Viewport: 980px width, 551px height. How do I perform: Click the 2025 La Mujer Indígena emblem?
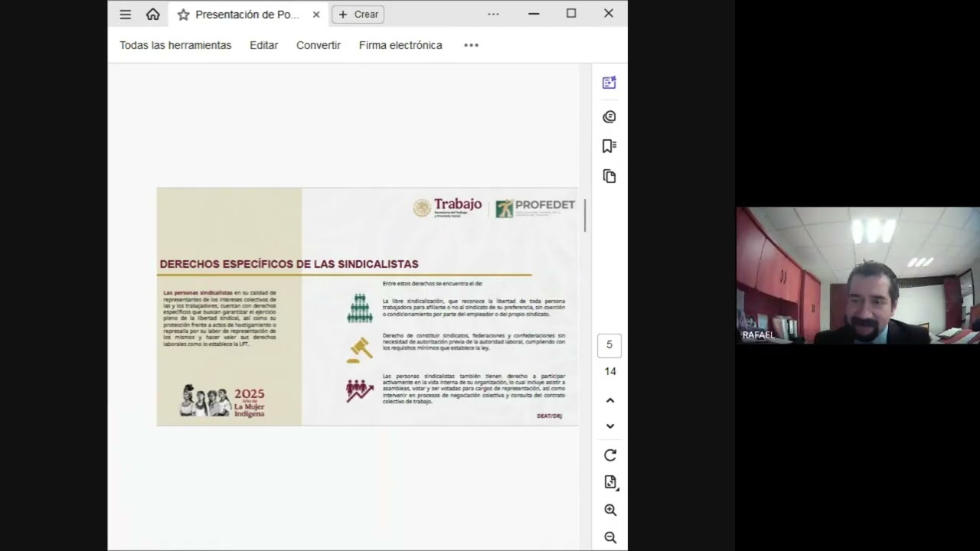[222, 401]
